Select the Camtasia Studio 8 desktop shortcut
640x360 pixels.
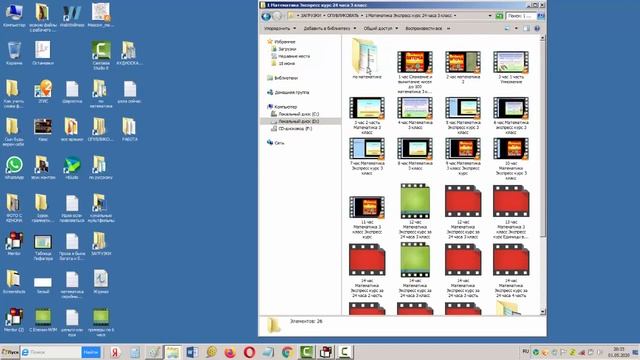click(x=101, y=56)
